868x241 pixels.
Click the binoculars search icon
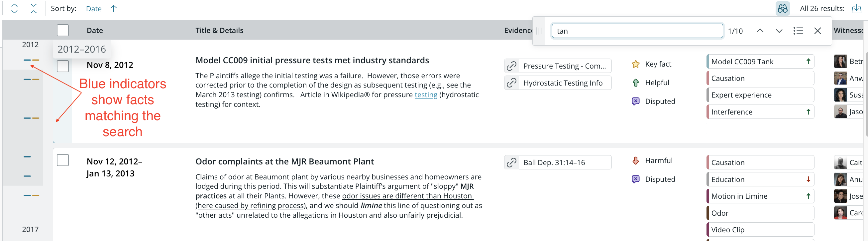pos(782,8)
